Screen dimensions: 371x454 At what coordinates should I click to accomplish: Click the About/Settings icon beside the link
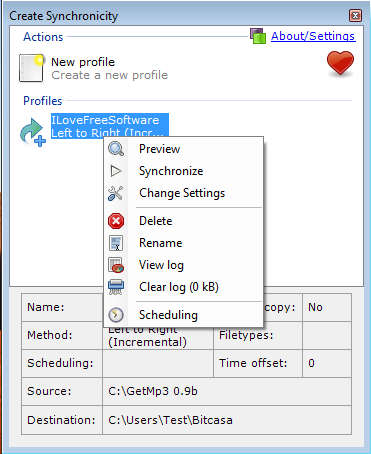[258, 36]
